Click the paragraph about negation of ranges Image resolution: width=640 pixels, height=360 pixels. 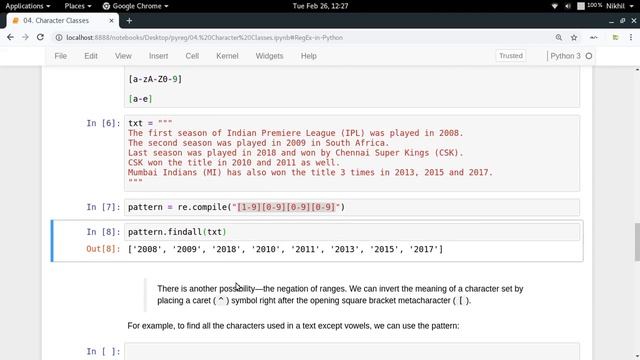340,295
